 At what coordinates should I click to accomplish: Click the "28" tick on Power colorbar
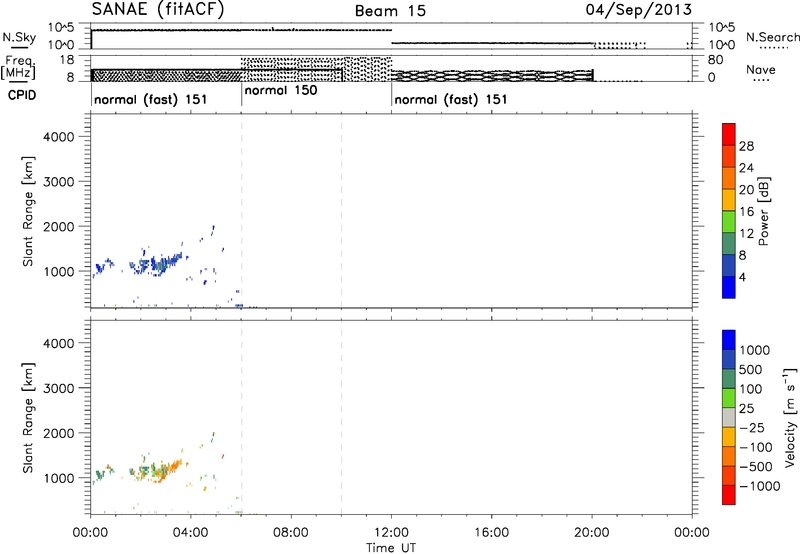click(x=746, y=146)
